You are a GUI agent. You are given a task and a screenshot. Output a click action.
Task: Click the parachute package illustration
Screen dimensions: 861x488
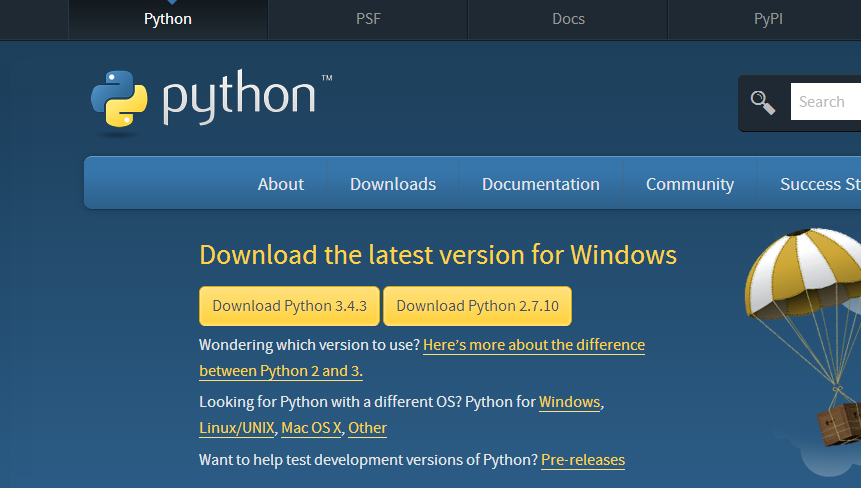point(803,338)
